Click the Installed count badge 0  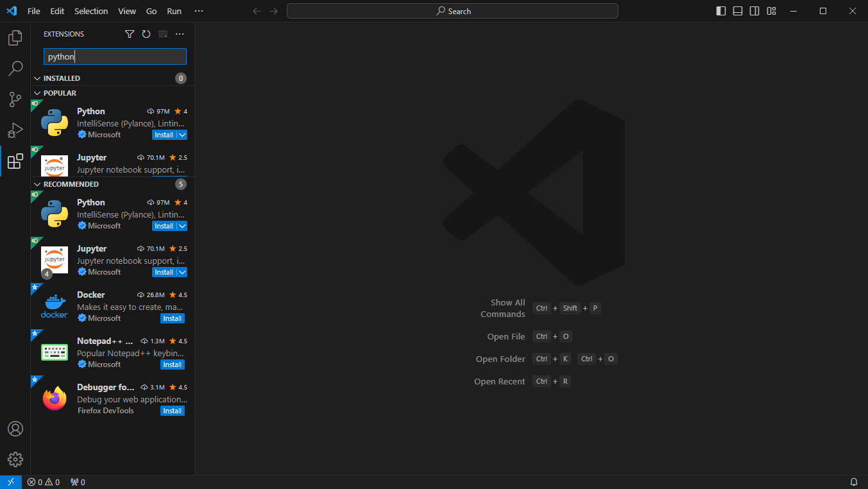181,78
